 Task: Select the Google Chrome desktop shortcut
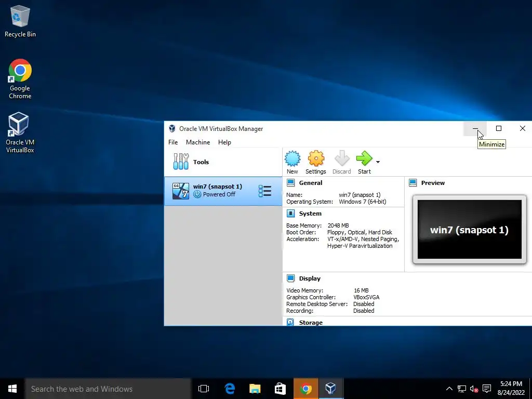[20, 79]
